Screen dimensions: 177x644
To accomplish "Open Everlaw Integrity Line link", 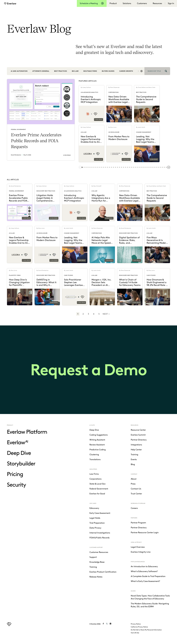I will 140,552.
